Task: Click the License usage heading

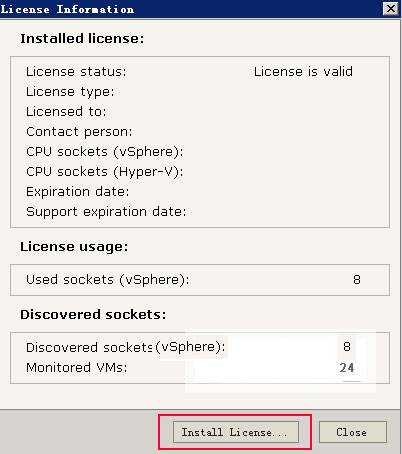Action: [74, 247]
